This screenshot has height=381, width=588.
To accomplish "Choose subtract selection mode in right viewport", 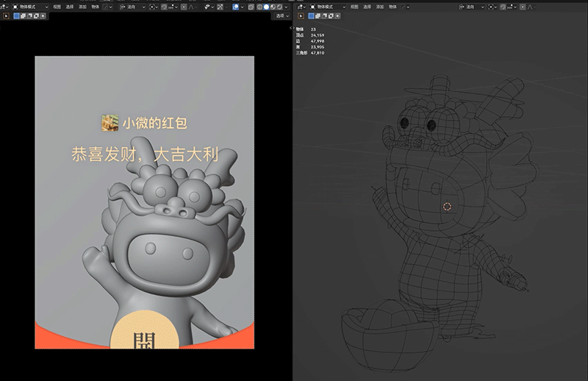I will point(324,15).
